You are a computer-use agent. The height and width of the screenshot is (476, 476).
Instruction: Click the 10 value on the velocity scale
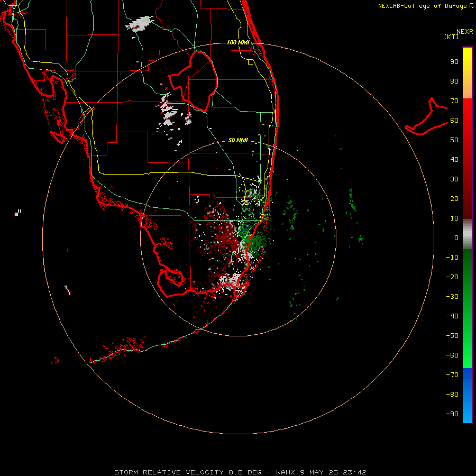coord(454,218)
